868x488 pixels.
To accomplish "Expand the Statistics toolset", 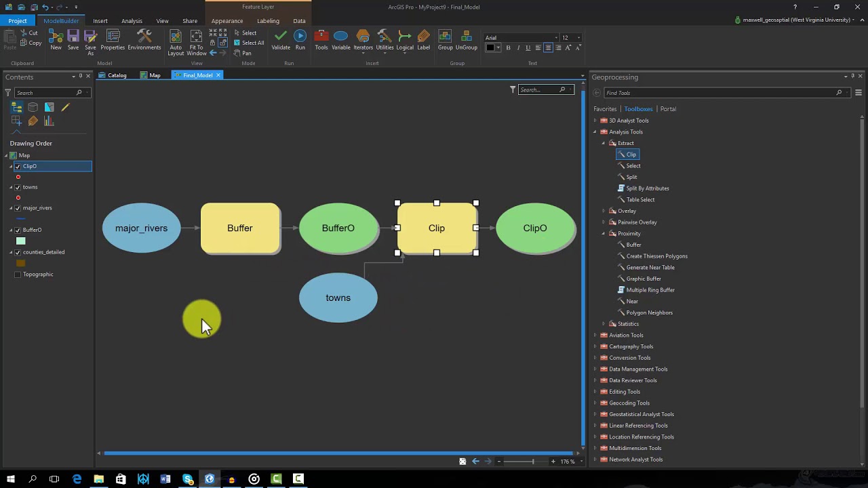I will [604, 324].
